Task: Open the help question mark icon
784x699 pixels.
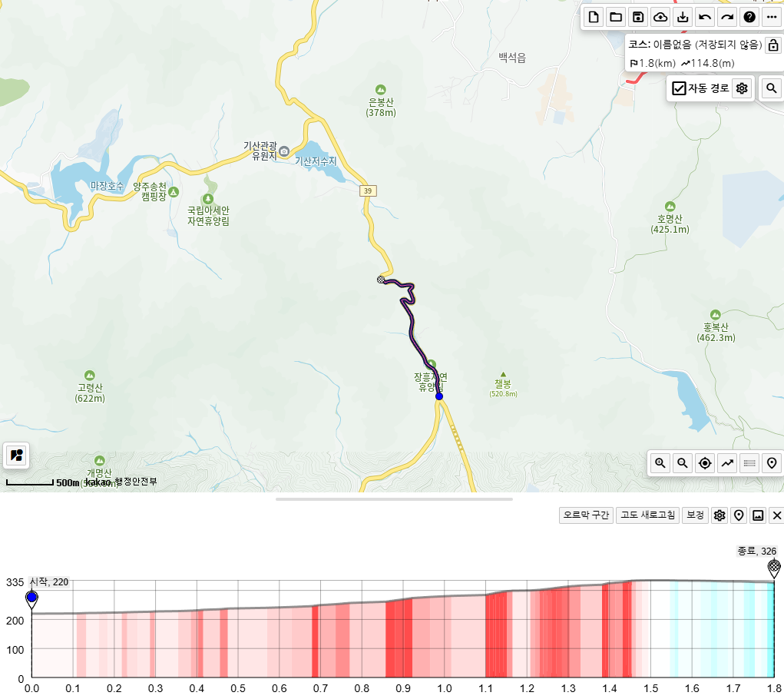Action: click(x=749, y=17)
